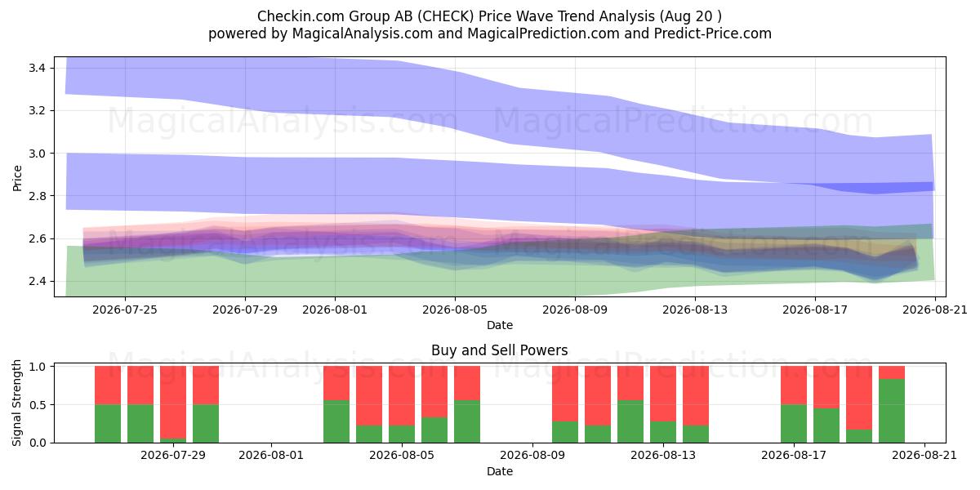Click the 3.0 price tick label
Viewport: 980px width, 490px height.
[x=39, y=154]
